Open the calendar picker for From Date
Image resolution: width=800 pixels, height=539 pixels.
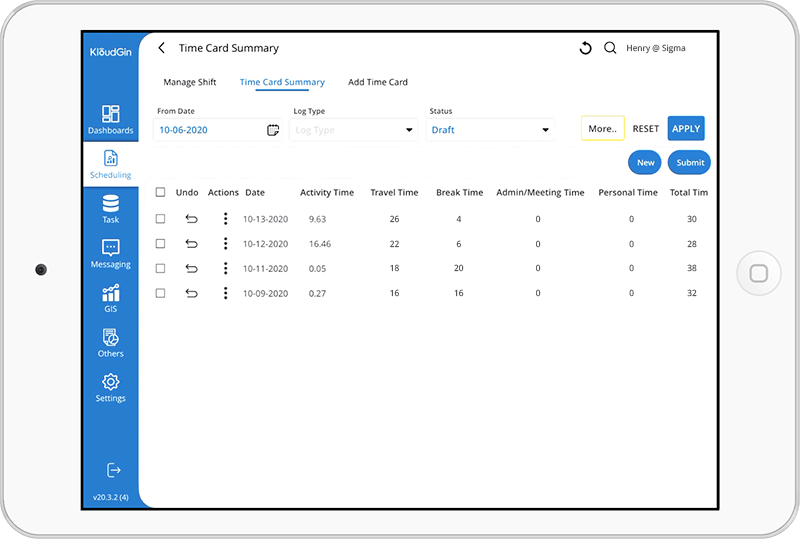pos(273,130)
